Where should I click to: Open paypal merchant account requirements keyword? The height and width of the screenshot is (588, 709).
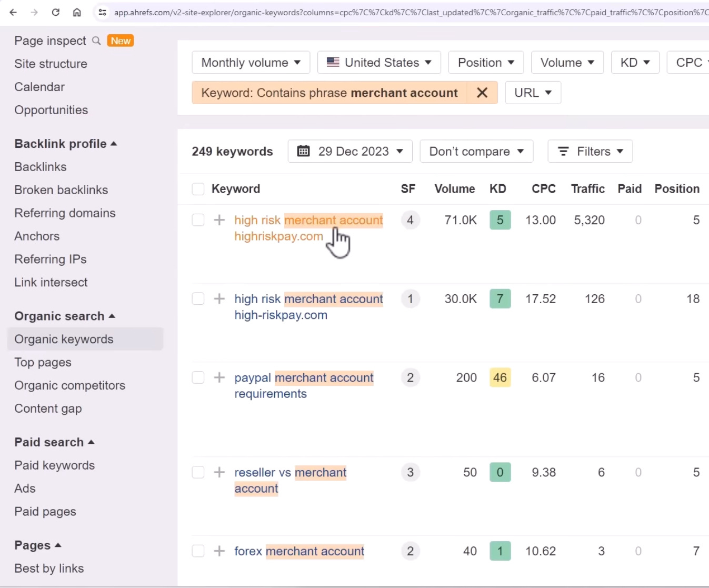click(304, 385)
